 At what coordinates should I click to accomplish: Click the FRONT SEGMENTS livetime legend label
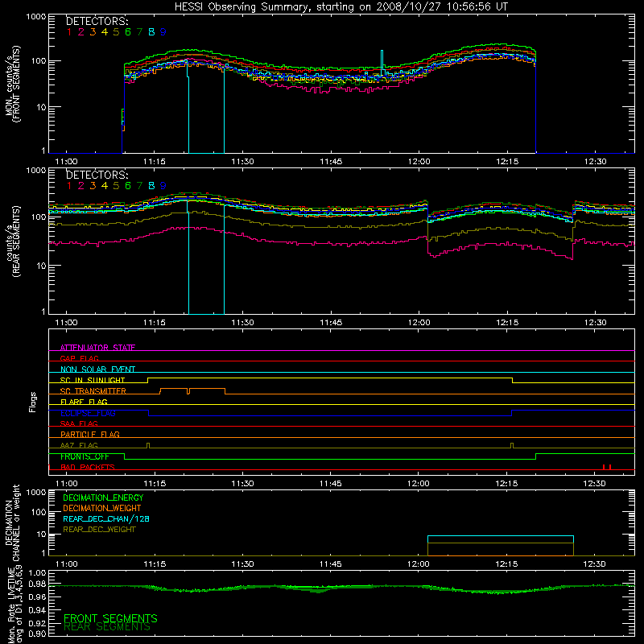(110, 618)
